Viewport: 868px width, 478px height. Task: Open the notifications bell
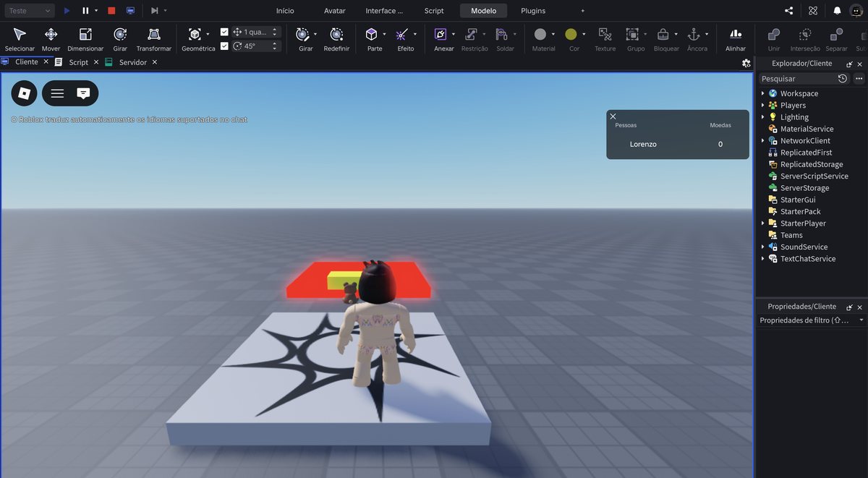point(837,11)
